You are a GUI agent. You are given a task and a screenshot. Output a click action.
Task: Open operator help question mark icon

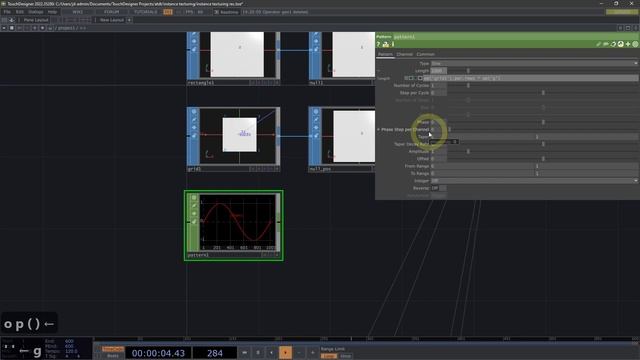378,44
